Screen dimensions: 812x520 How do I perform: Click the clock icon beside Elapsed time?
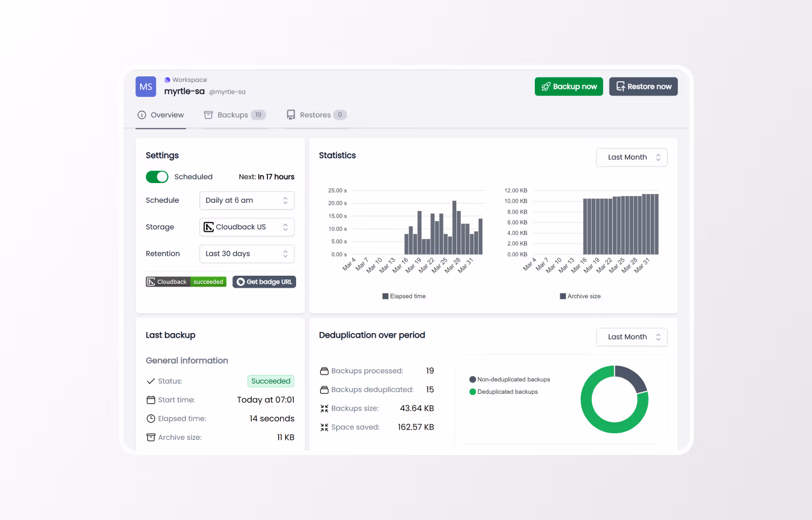click(150, 418)
